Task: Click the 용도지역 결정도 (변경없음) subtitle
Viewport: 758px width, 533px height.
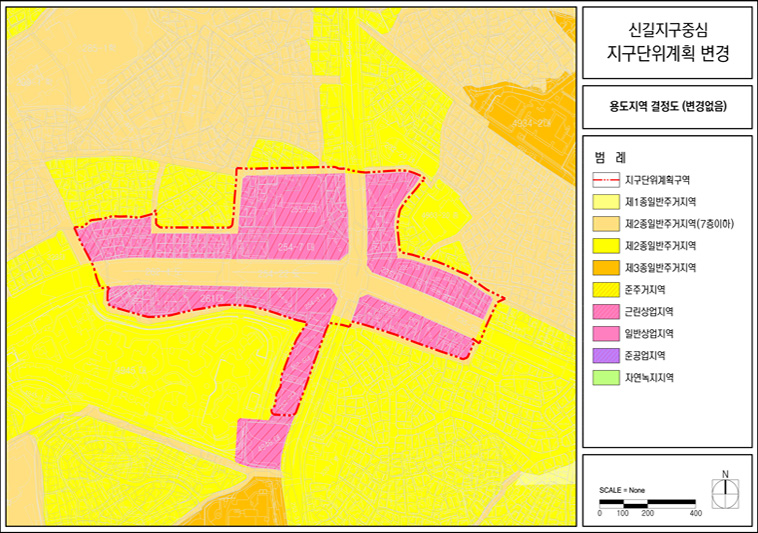Action: click(x=668, y=107)
